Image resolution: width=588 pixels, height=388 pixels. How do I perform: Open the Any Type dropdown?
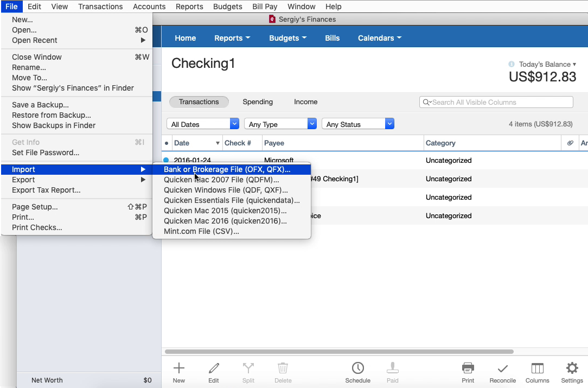point(280,124)
